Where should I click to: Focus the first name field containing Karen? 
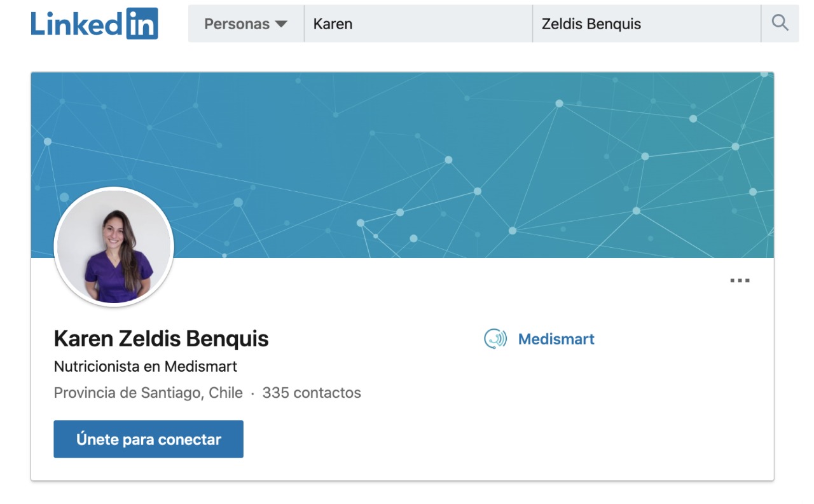pos(418,24)
